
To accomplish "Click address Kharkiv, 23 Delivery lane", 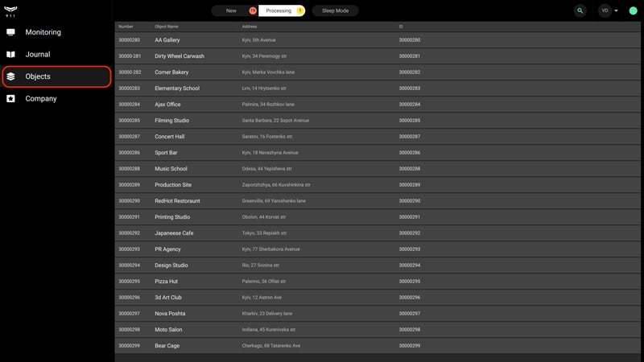I will (x=267, y=313).
